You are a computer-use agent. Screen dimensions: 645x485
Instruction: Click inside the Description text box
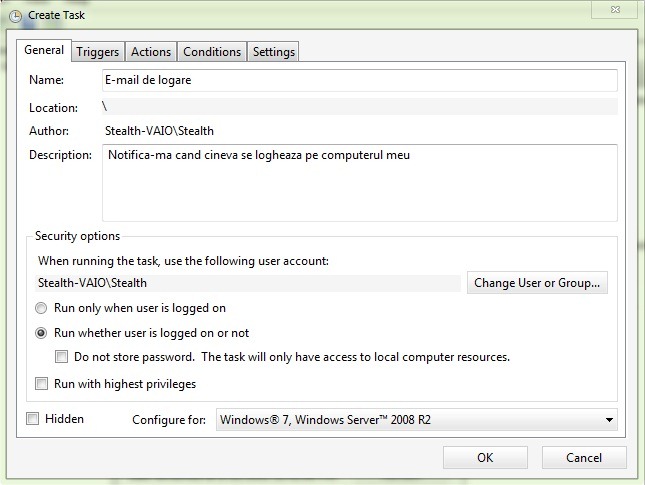[x=360, y=183]
